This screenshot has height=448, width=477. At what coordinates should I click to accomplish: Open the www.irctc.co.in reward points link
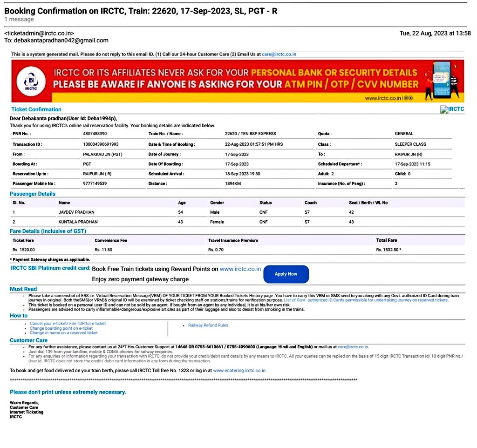tap(240, 269)
